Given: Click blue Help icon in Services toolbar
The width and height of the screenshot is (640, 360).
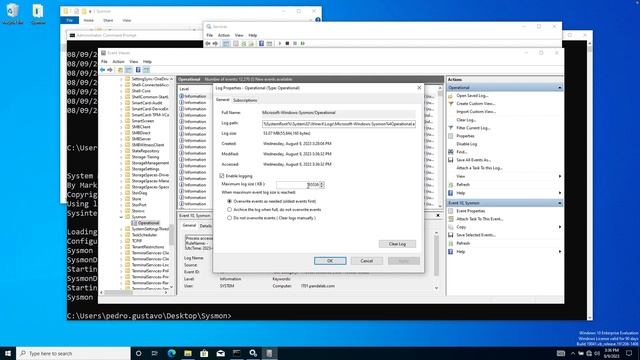Looking at the screenshot, I should pyautogui.click(x=261, y=43).
